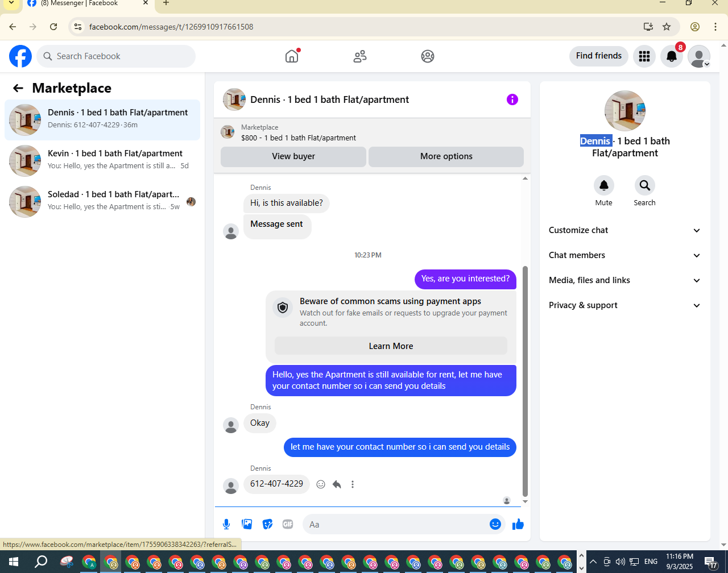Open the More options menu
This screenshot has height=573, width=728.
(446, 156)
